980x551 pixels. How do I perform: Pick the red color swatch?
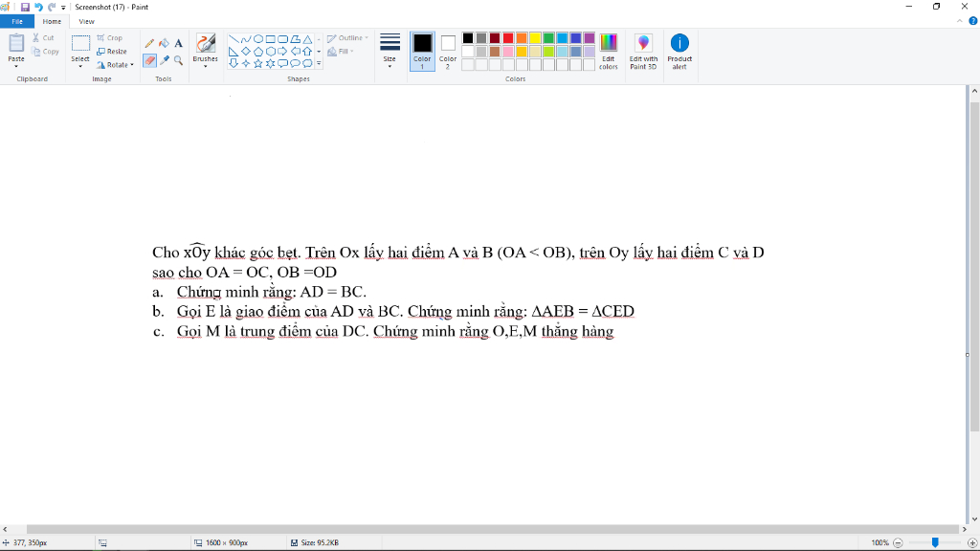pos(508,38)
